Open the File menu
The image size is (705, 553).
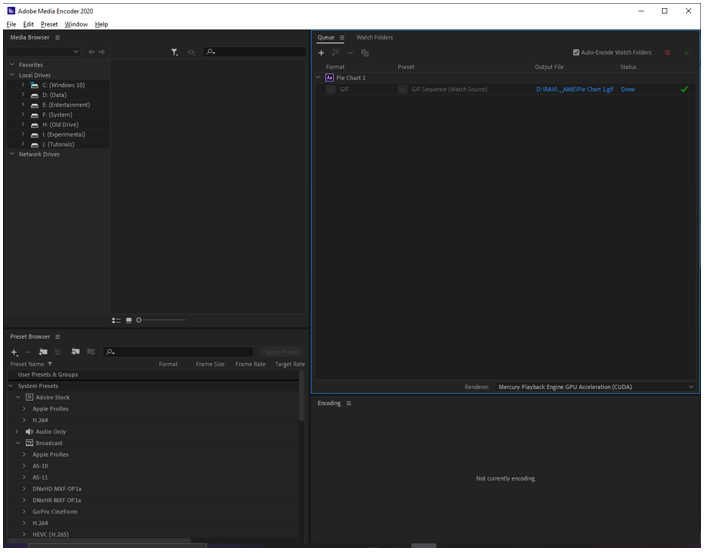pyautogui.click(x=11, y=24)
